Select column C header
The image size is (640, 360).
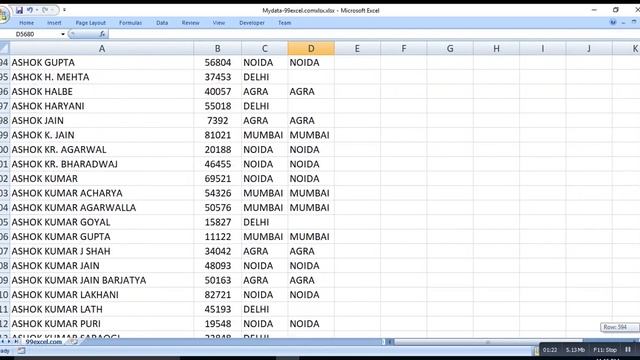264,49
